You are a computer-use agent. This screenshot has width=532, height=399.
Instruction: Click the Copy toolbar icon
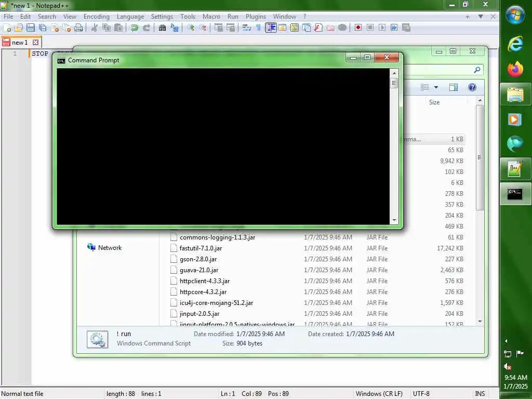[107, 28]
